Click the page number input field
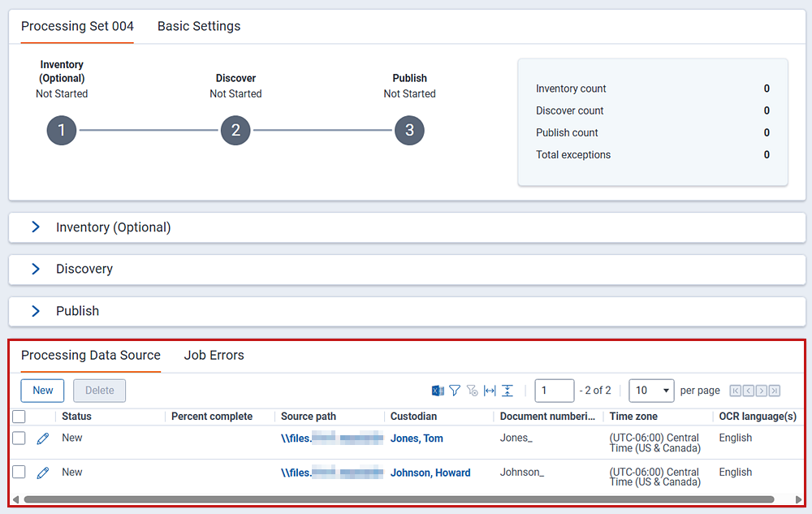Image resolution: width=812 pixels, height=514 pixels. click(x=555, y=391)
